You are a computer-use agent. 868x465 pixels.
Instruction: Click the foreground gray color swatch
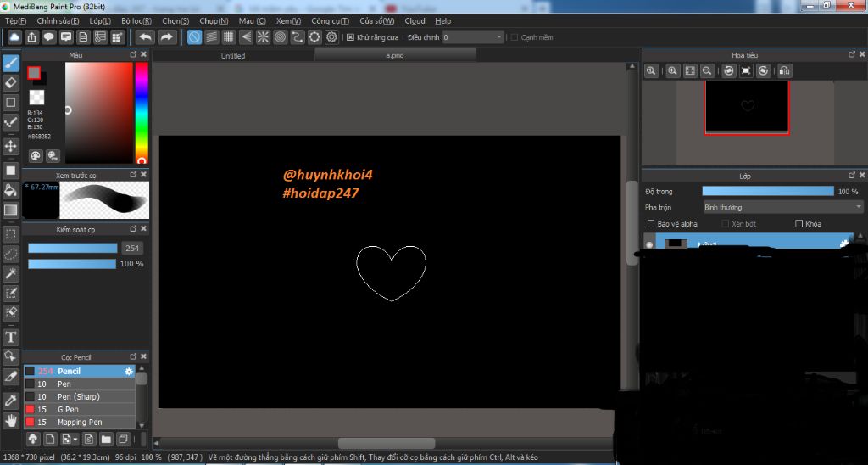tap(34, 73)
